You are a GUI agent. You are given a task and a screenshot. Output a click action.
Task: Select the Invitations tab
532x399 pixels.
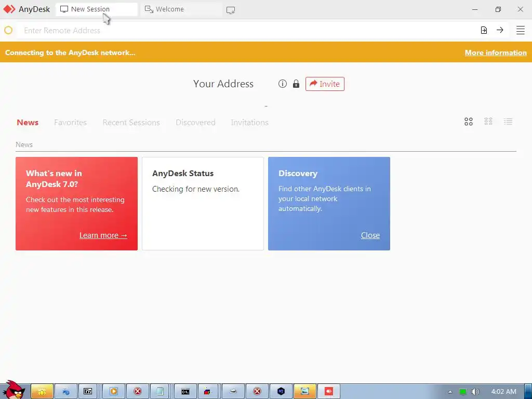pyautogui.click(x=250, y=122)
